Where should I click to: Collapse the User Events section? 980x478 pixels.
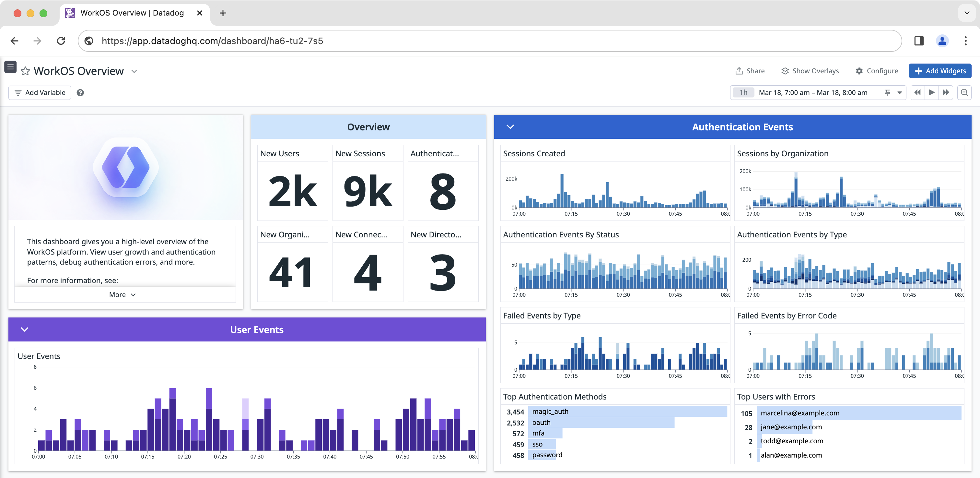click(x=24, y=329)
